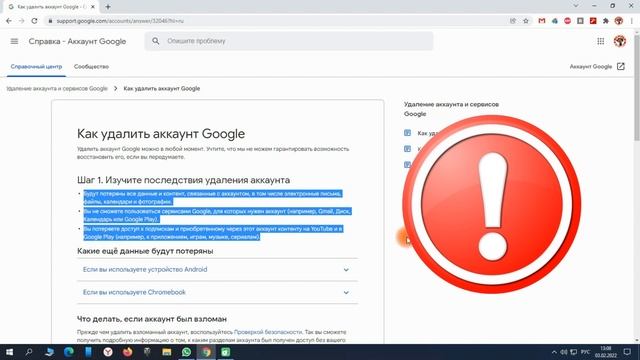Click the red round adblock extension icon
640x360 pixels.
coord(567,21)
